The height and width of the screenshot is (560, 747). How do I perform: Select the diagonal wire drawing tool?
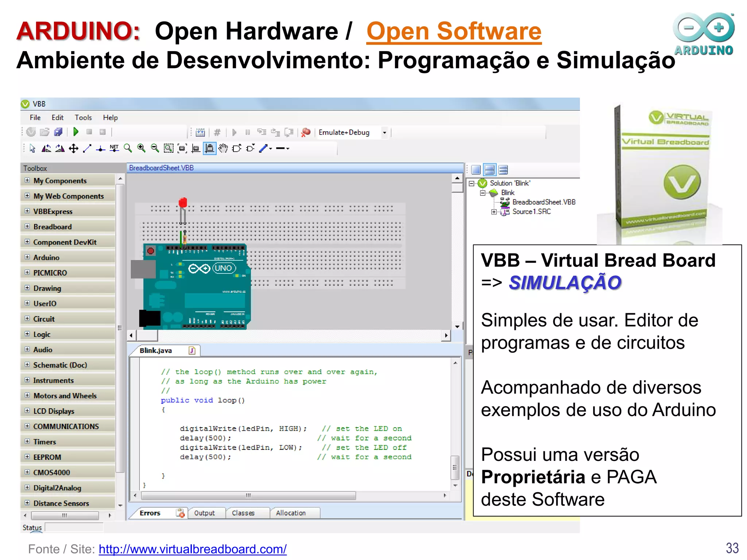pyautogui.click(x=87, y=148)
